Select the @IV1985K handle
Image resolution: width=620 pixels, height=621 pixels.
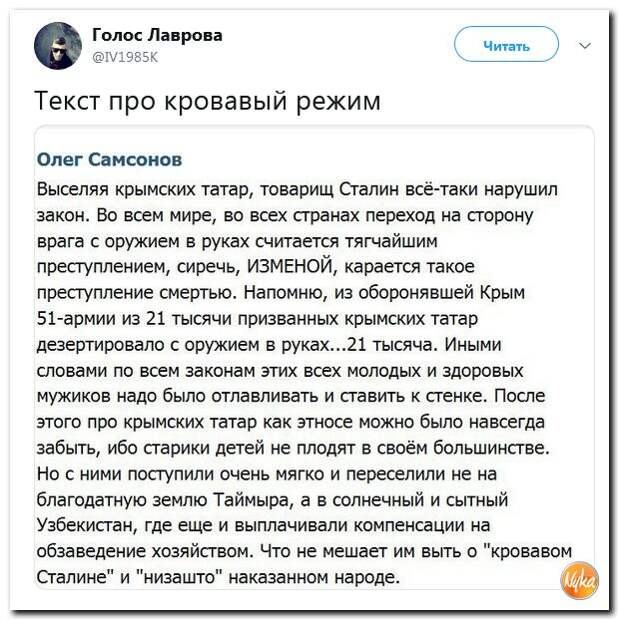point(125,58)
